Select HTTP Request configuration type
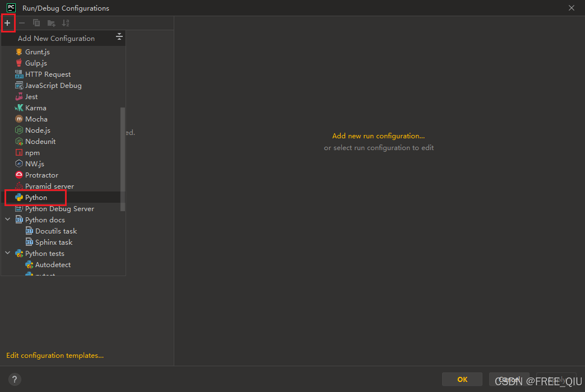The height and width of the screenshot is (392, 585). point(48,74)
